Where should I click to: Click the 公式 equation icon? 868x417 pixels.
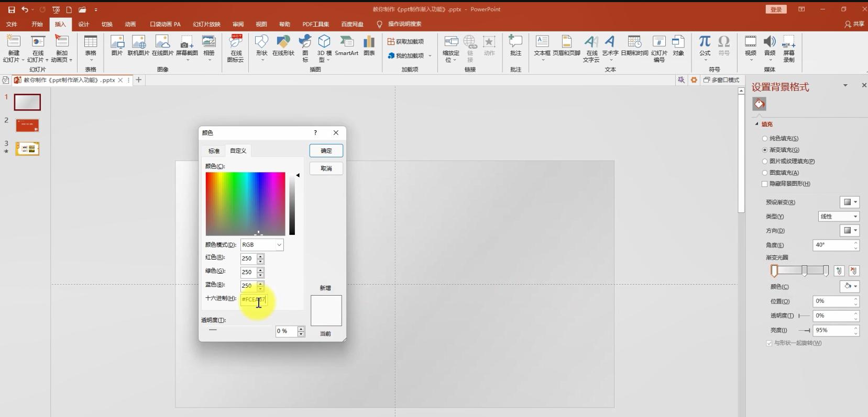(705, 46)
